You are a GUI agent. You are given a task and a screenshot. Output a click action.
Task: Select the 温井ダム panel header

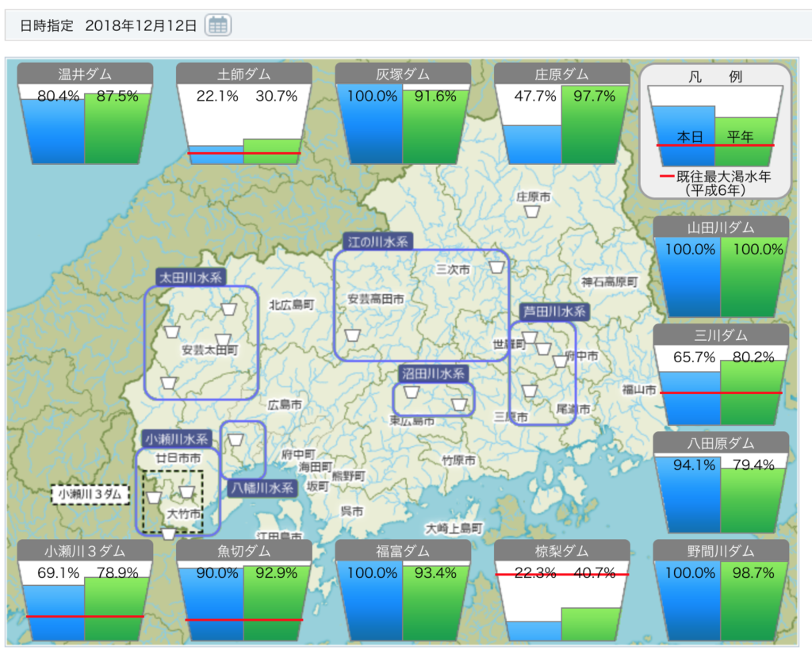coord(85,75)
